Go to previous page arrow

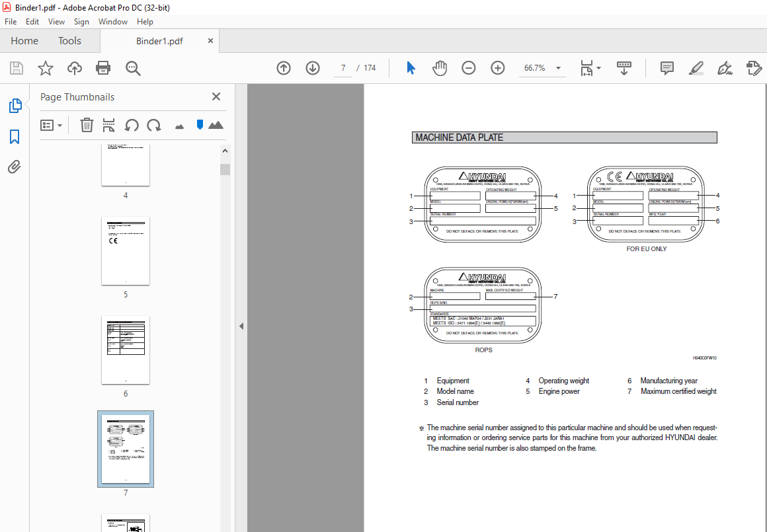(284, 68)
